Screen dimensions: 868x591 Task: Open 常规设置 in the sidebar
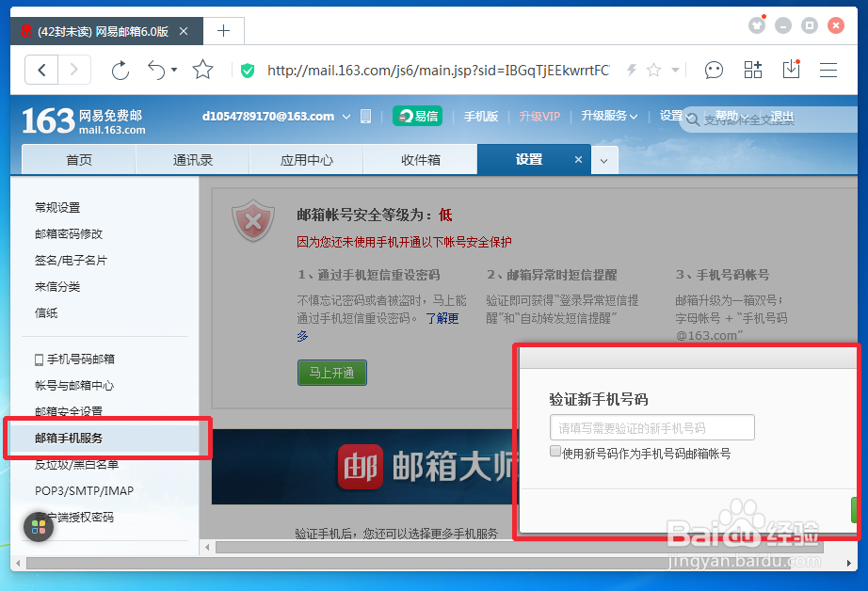57,208
